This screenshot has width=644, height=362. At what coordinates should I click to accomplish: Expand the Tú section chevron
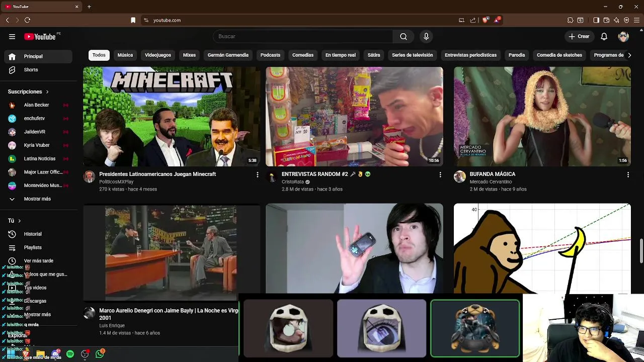[x=20, y=221]
